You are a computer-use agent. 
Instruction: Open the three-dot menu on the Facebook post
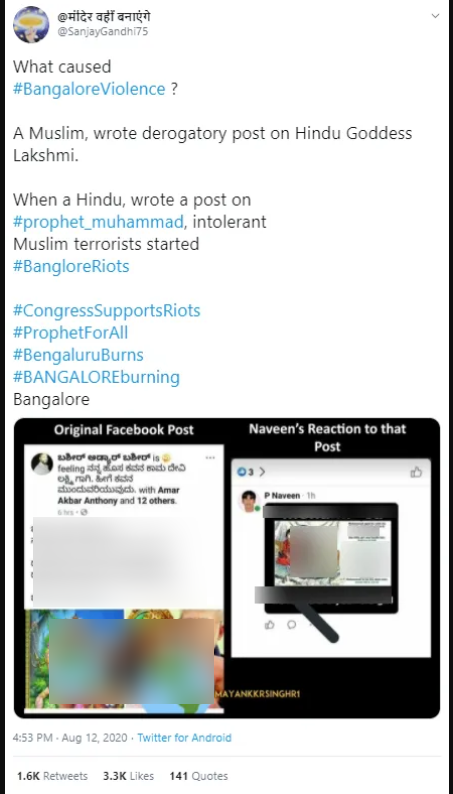210,458
